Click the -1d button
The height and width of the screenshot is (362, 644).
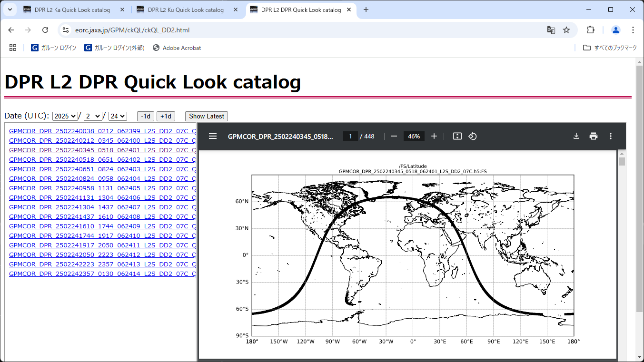(x=146, y=116)
